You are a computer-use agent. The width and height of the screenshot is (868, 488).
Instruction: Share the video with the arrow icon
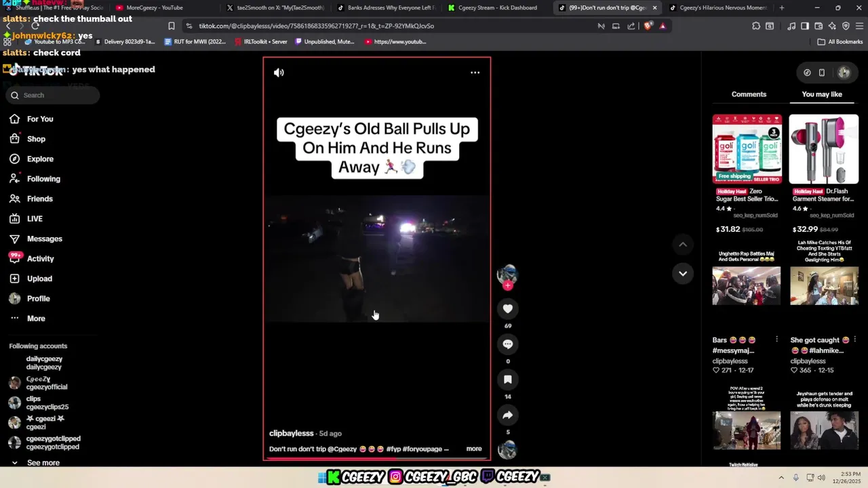(x=507, y=415)
